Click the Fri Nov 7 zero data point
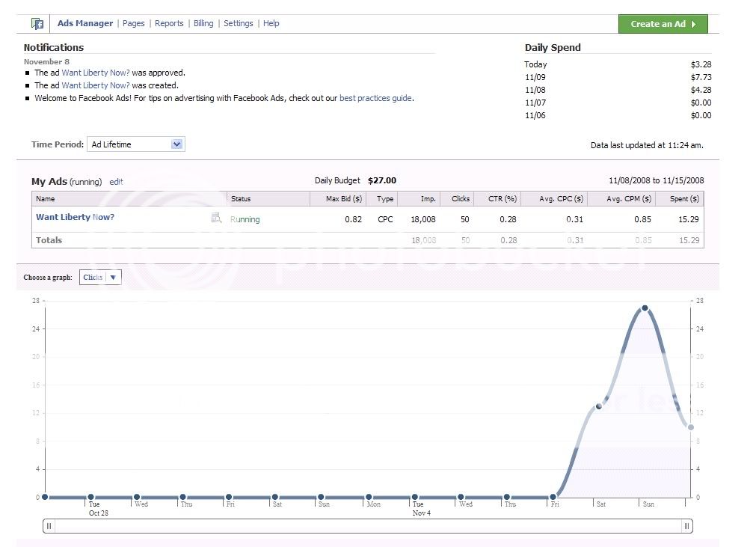 pos(553,496)
